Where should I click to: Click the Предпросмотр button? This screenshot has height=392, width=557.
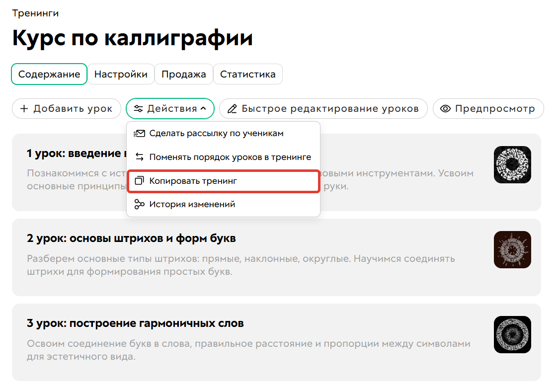click(488, 108)
